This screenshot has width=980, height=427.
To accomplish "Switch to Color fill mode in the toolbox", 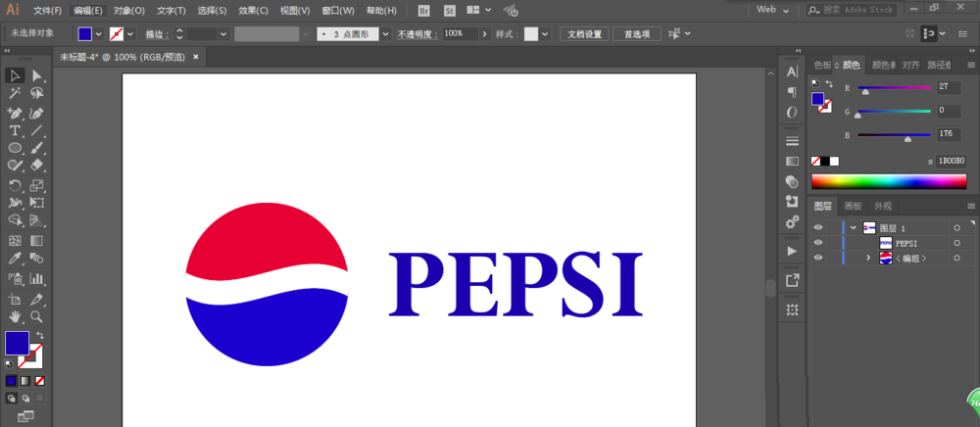I will (x=11, y=380).
